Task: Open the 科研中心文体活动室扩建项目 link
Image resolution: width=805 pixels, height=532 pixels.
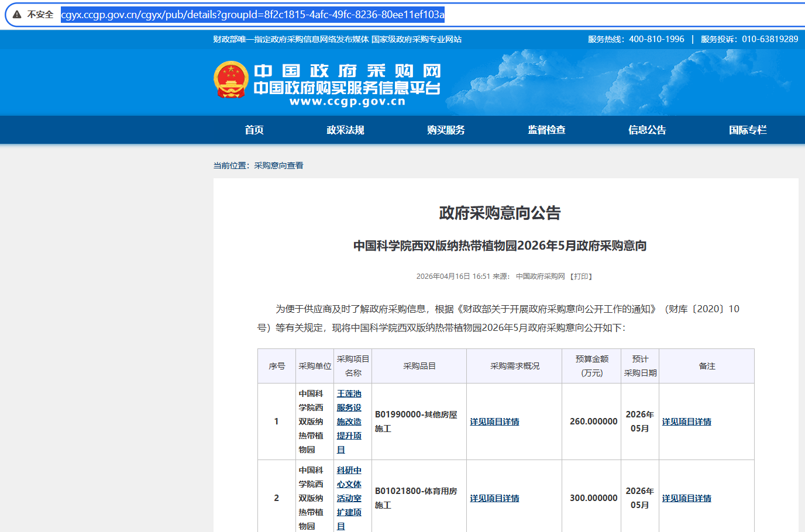Action: click(349, 498)
